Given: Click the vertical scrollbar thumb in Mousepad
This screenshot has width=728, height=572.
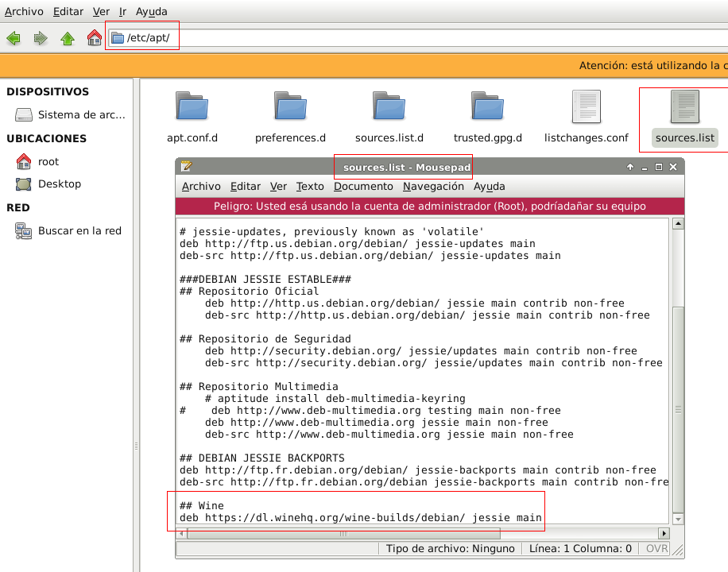Looking at the screenshot, I should tap(678, 410).
